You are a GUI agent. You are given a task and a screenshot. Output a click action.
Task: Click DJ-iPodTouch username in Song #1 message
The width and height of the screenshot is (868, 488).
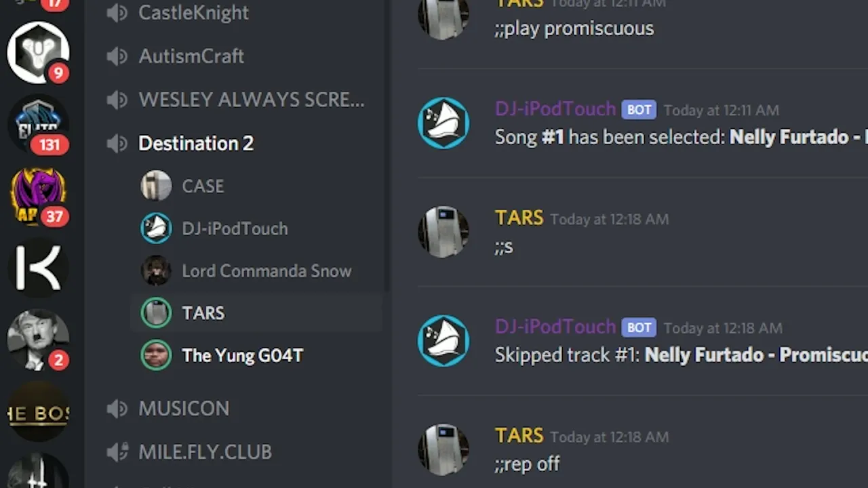click(x=555, y=109)
